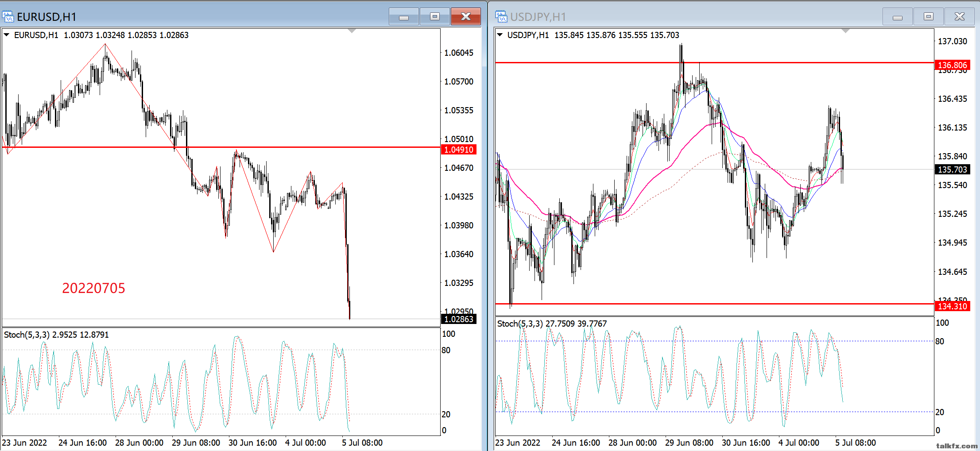
Task: Click the 20 level on EURUSD stochastic scale
Action: (446, 414)
